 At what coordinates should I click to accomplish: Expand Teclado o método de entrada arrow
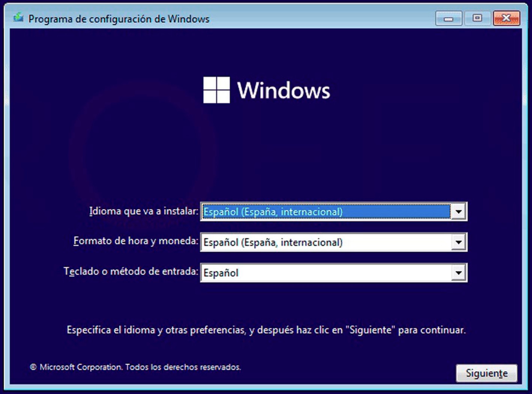(458, 273)
